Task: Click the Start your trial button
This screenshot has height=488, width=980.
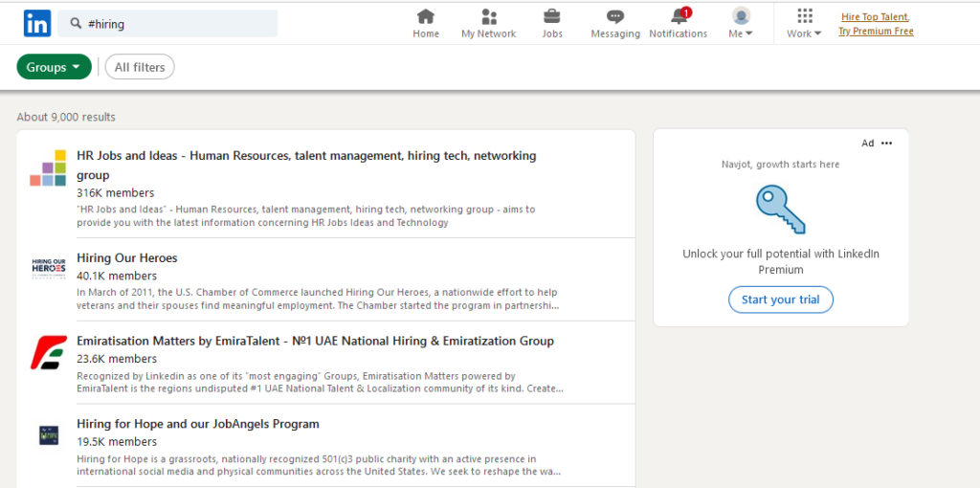Action: pyautogui.click(x=781, y=299)
